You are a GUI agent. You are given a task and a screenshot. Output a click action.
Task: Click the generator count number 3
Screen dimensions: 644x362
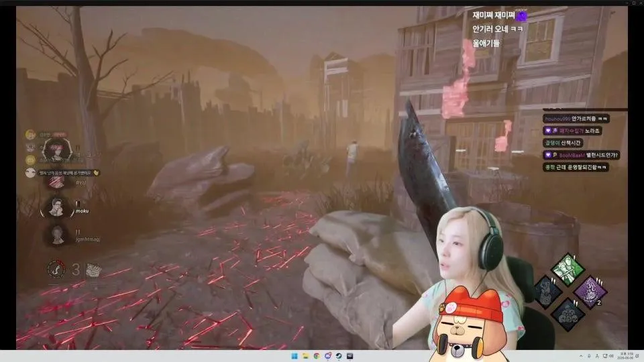pos(76,269)
